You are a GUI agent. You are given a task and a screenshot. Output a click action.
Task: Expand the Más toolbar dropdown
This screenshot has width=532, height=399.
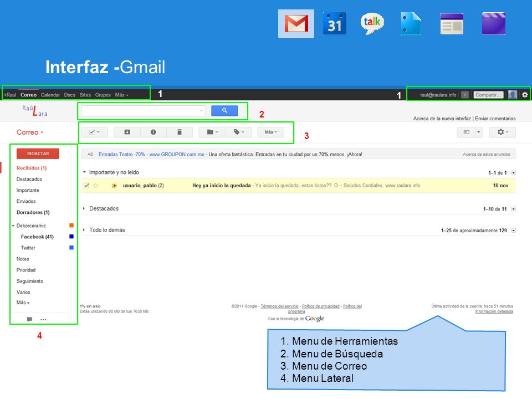point(271,132)
